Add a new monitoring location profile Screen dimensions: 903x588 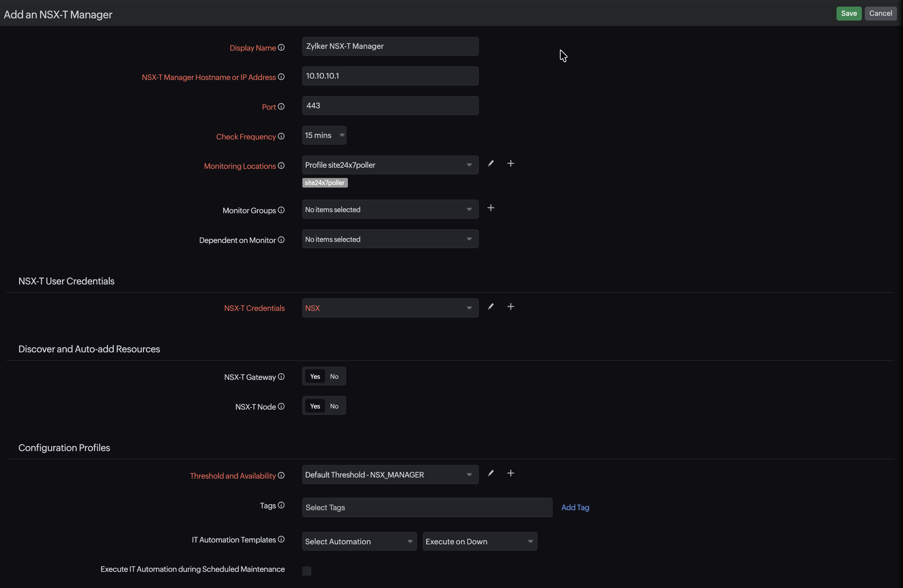[x=510, y=163]
